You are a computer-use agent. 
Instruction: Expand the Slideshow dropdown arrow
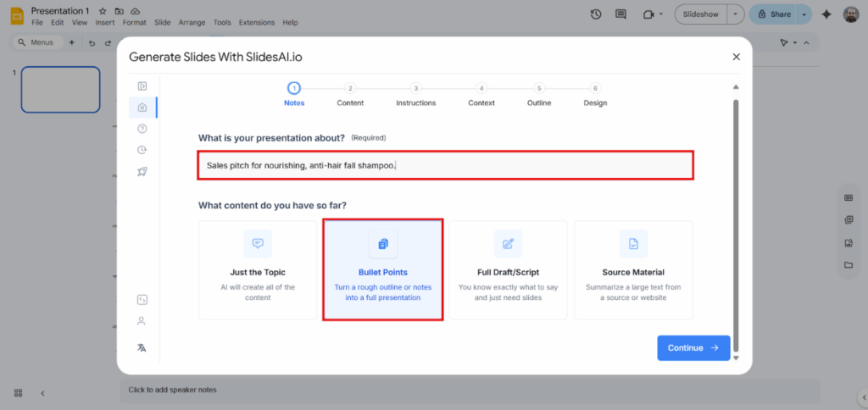(x=734, y=14)
